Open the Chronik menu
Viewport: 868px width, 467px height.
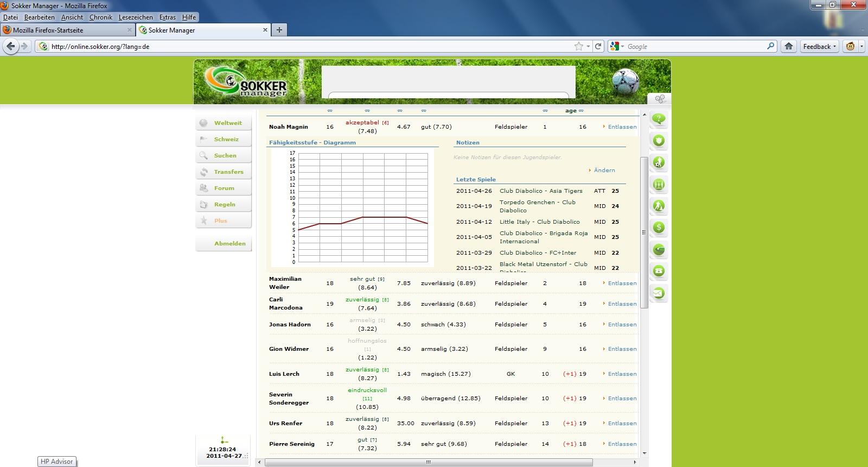[x=100, y=17]
